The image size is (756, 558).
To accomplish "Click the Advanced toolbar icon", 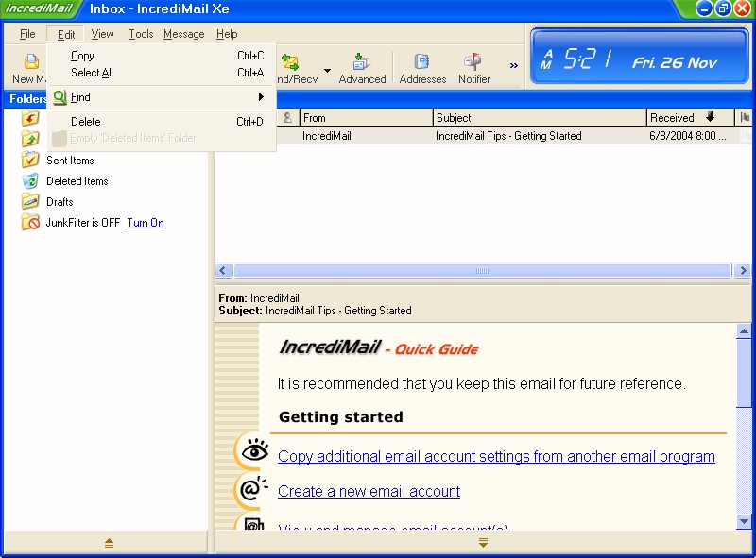I will point(362,63).
